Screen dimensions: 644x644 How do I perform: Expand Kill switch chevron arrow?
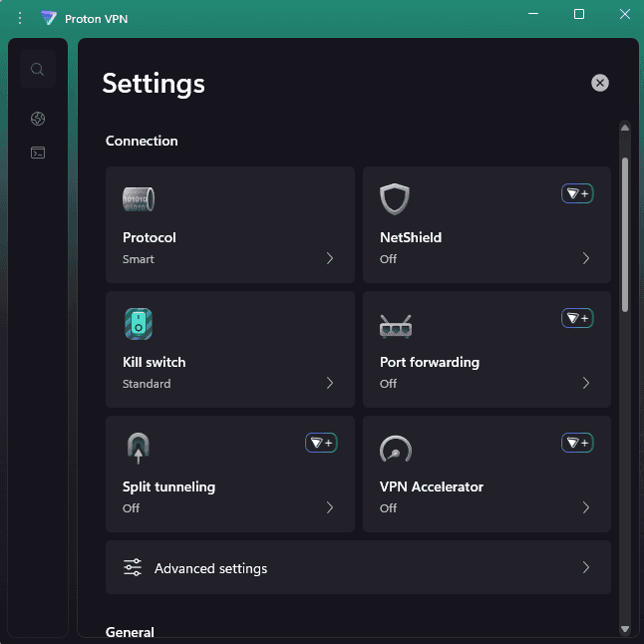(330, 384)
